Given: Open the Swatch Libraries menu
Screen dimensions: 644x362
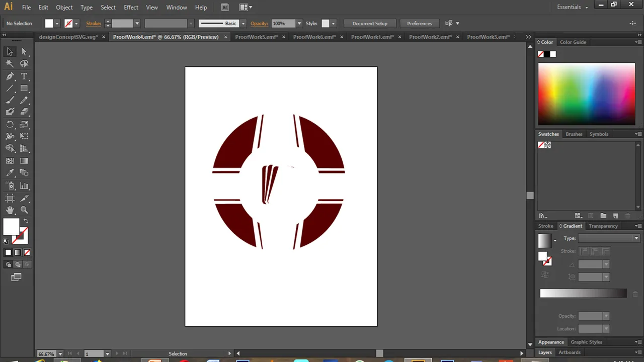Looking at the screenshot, I should click(x=543, y=216).
